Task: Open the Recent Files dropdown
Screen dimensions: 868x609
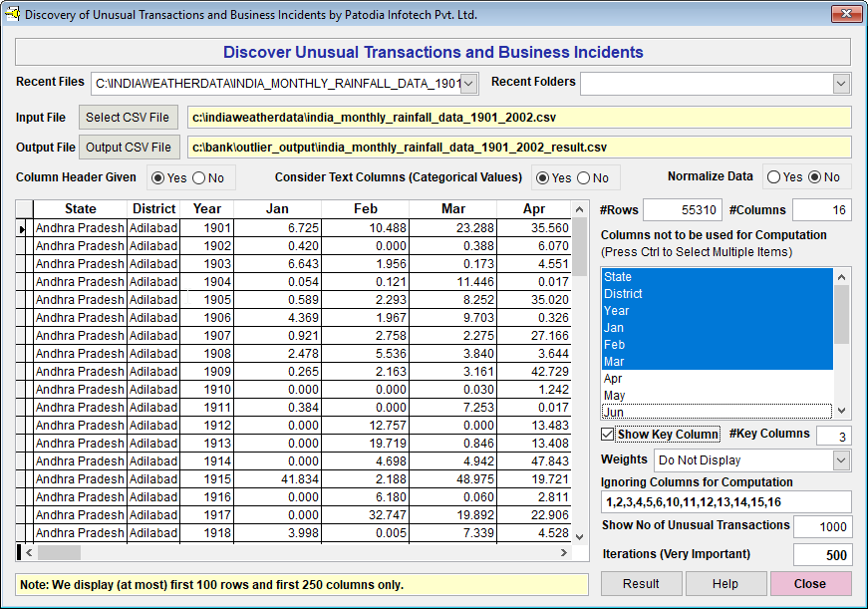Action: coord(469,84)
